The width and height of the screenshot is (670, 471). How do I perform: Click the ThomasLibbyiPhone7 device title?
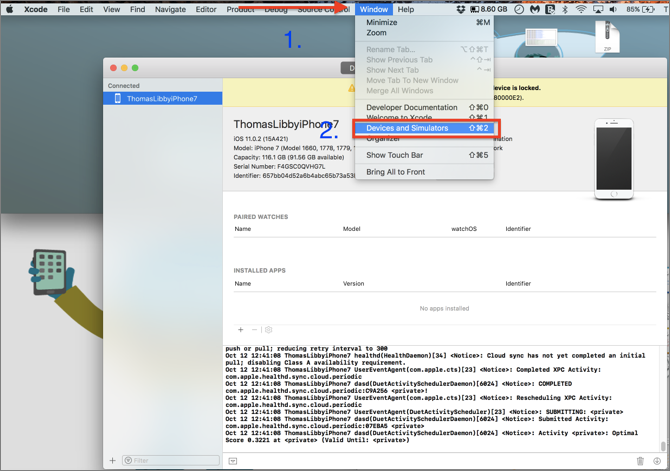pos(286,124)
